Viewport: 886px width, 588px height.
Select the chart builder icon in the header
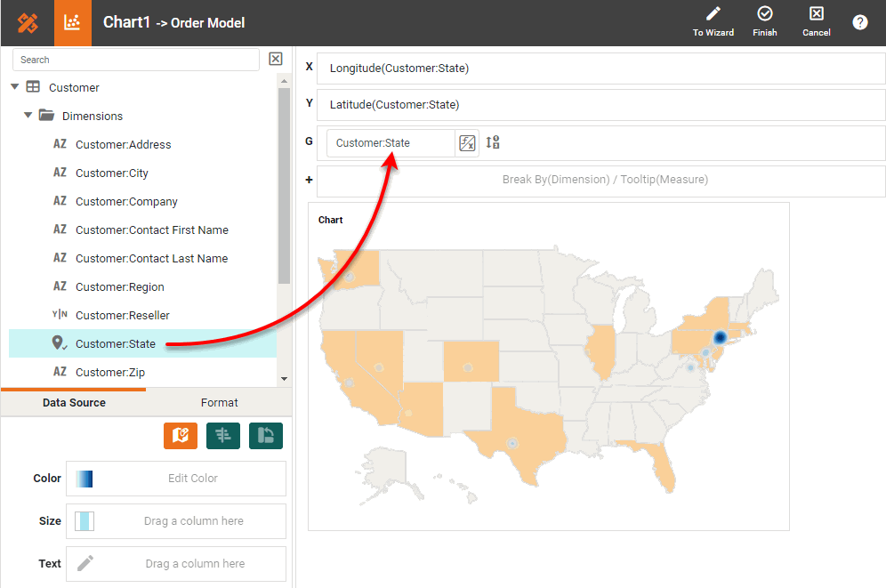[x=72, y=22]
